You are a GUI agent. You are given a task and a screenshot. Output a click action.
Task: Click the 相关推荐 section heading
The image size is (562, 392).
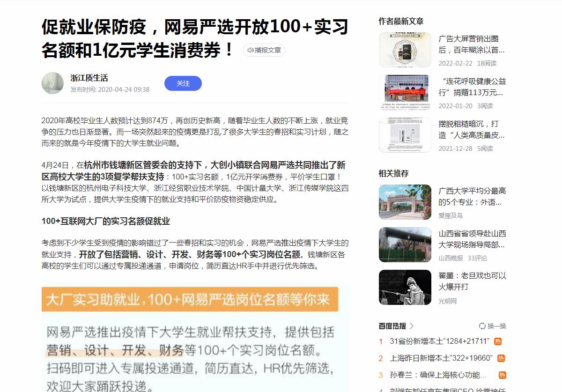(x=393, y=173)
